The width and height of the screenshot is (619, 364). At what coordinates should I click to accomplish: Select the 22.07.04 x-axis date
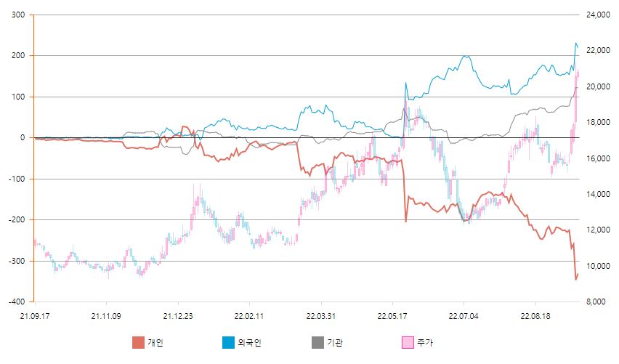464,316
